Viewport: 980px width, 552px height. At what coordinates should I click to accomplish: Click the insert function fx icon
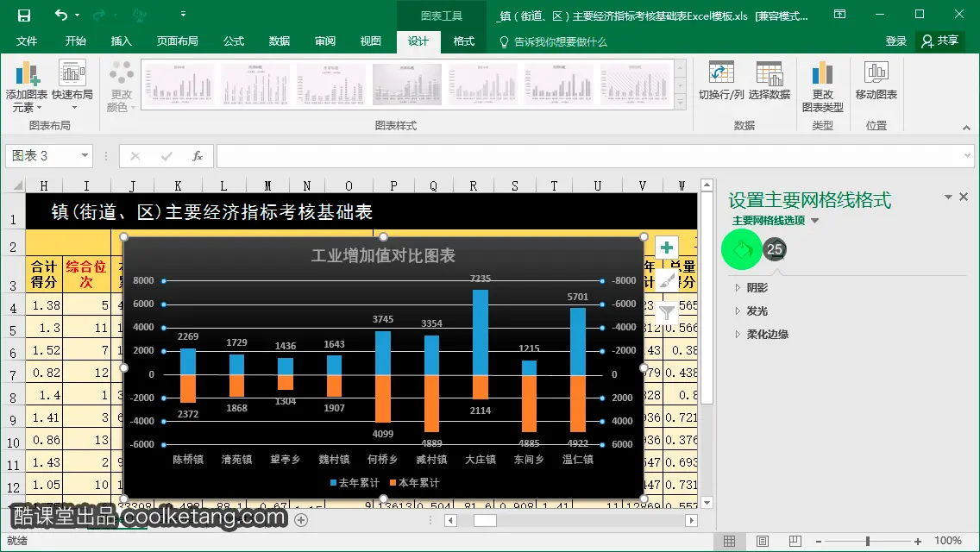coord(198,155)
